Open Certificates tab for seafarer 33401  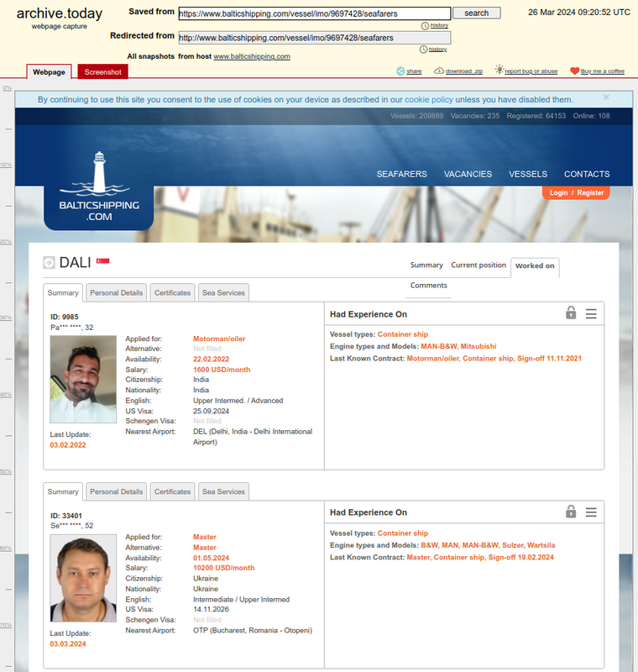(x=173, y=491)
